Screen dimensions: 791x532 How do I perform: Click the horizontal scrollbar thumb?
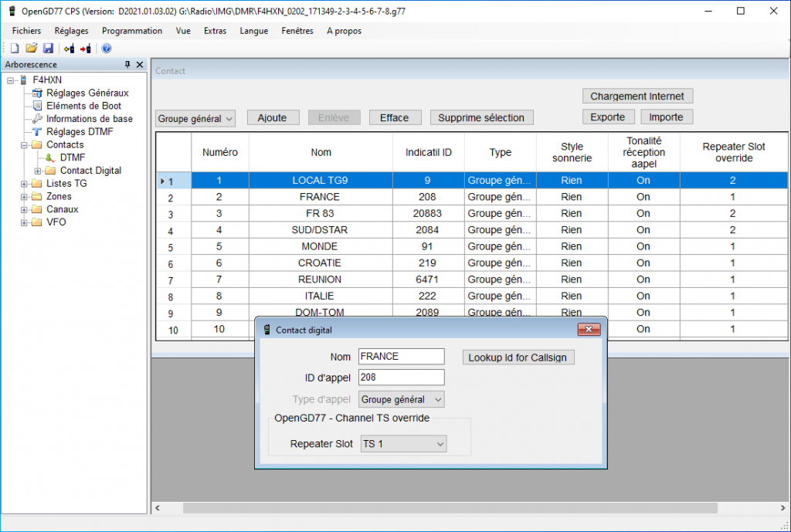pos(450,508)
